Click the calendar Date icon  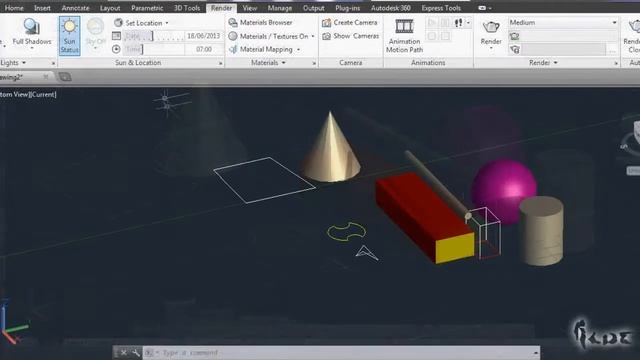[x=116, y=36]
